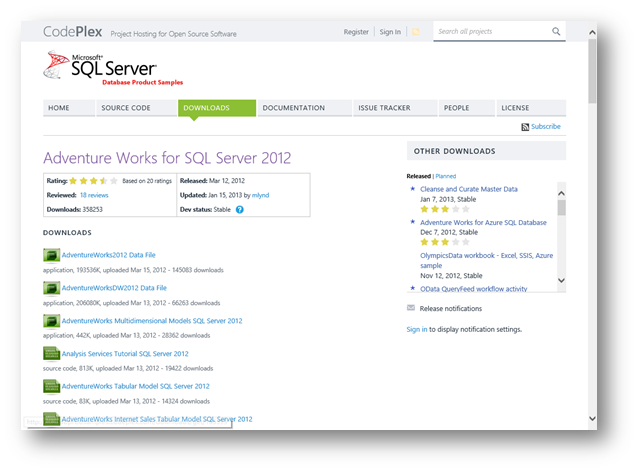Click the Subscribe link
639x472 pixels.
point(546,127)
